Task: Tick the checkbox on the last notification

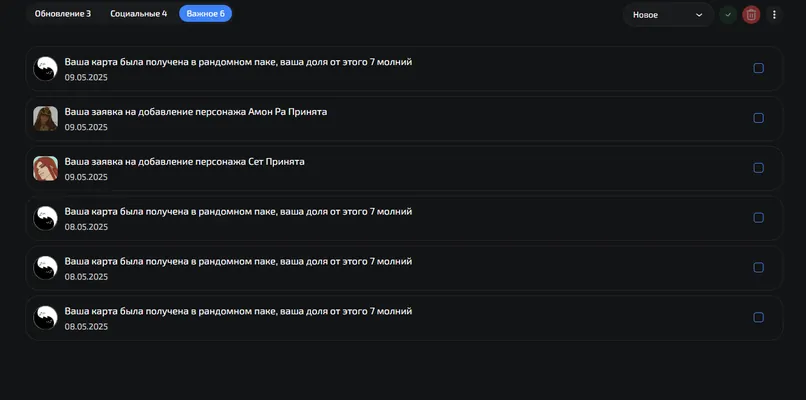Action: [x=758, y=318]
